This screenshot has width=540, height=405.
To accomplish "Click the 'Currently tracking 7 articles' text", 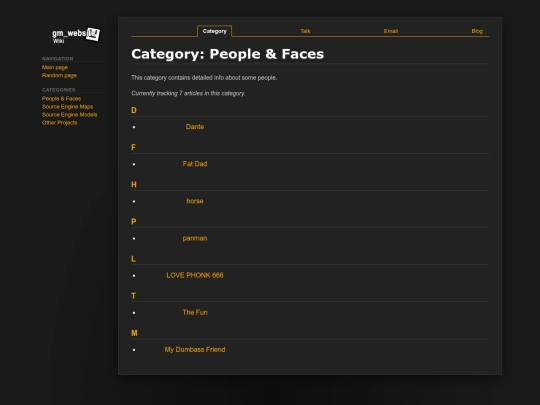I will coord(188,93).
